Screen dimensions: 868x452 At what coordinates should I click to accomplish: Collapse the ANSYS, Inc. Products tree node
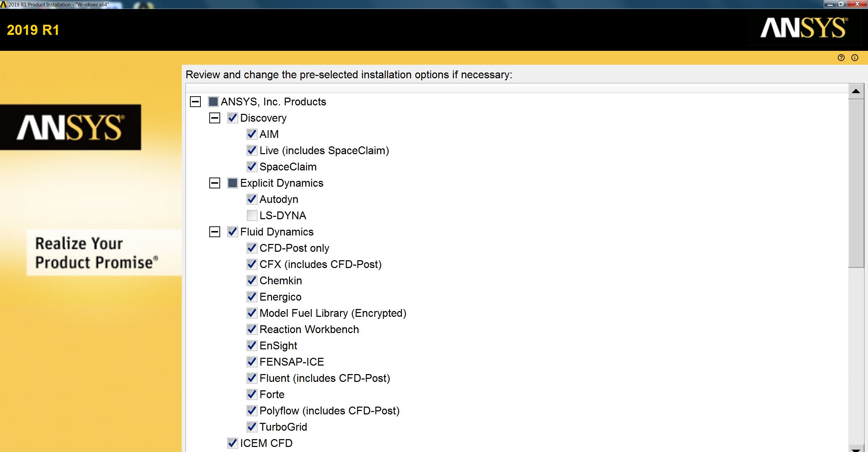point(195,102)
